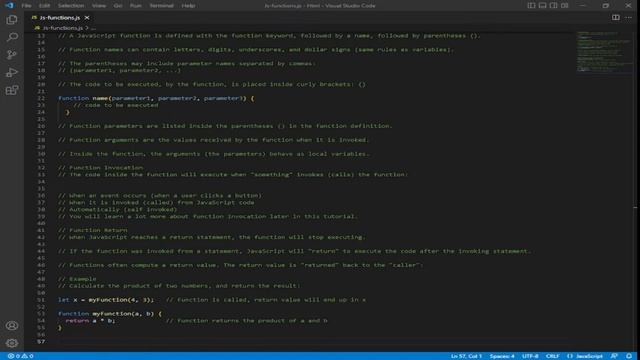Click the feedback icon in status bar
The width and height of the screenshot is (640, 360).
pos(614,356)
